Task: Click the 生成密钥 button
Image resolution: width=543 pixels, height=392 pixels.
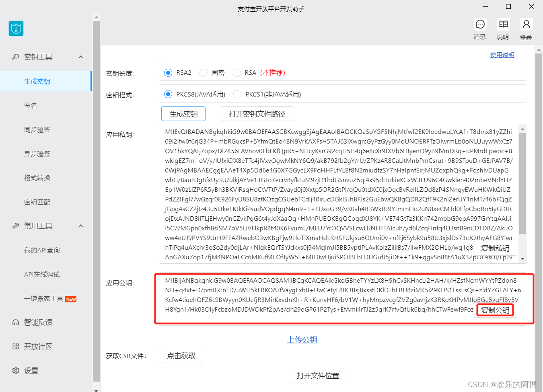Action: click(183, 114)
